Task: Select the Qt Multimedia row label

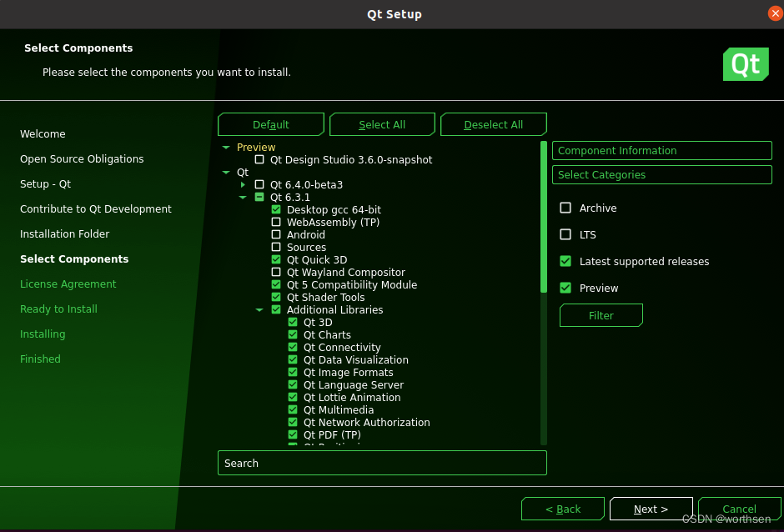Action: 339,409
